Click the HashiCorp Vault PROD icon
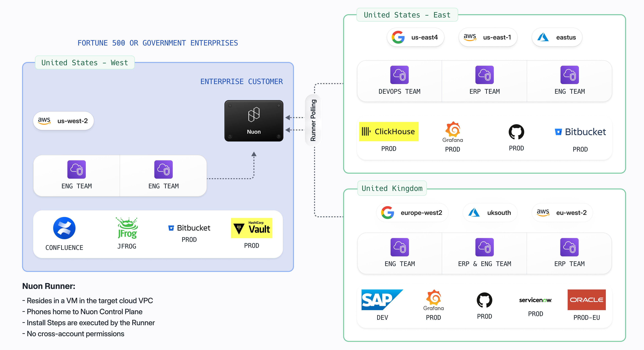The height and width of the screenshot is (350, 644). (x=251, y=228)
